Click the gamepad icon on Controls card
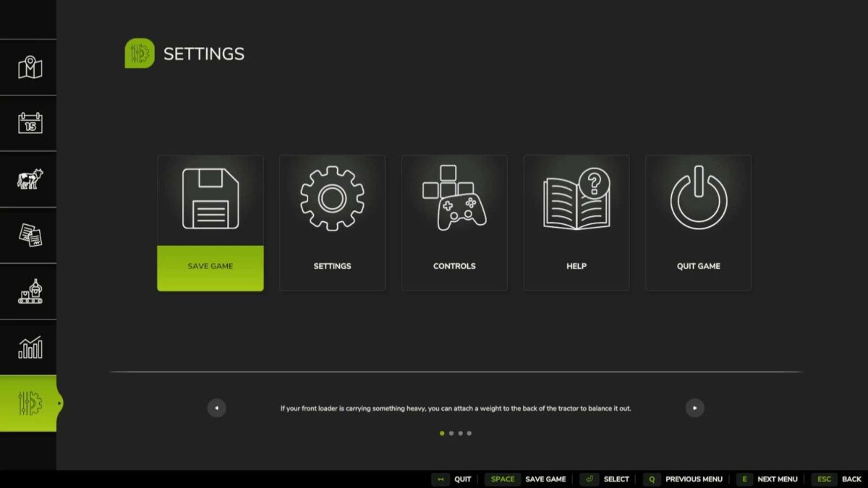 [454, 198]
